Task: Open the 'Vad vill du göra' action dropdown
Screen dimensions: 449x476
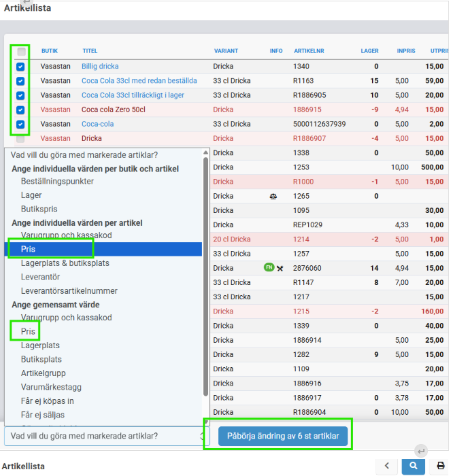Action: (104, 436)
